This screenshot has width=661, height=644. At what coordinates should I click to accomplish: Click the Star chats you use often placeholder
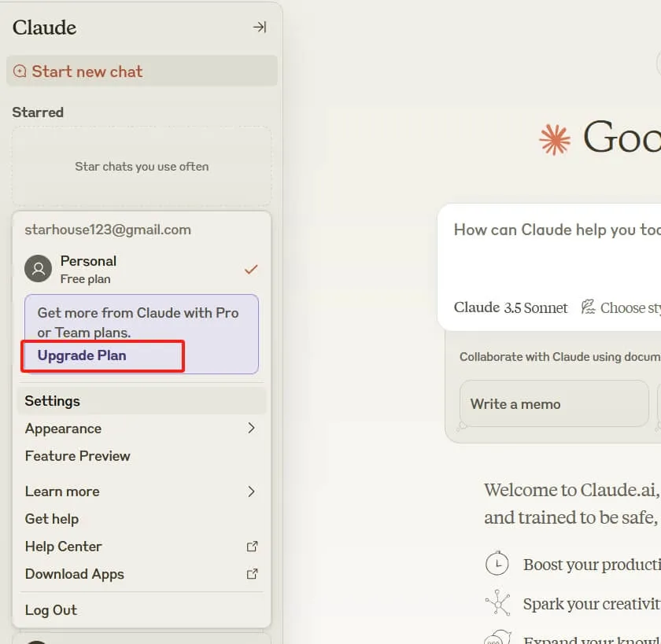tap(142, 167)
